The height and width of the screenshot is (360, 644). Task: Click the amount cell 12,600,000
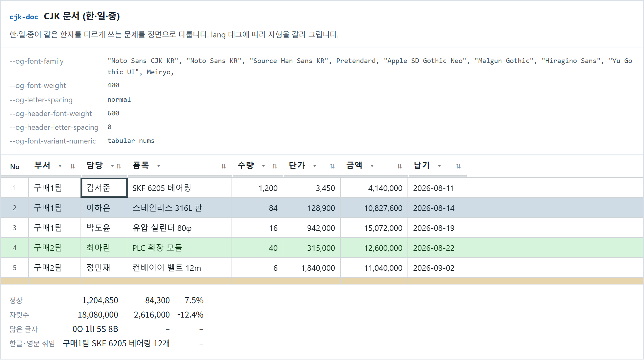374,248
